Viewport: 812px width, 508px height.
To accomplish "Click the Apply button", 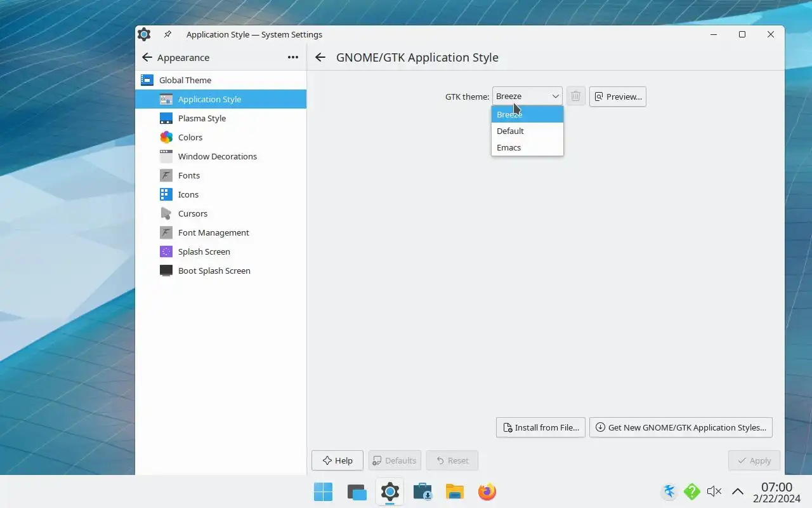I will tap(754, 460).
